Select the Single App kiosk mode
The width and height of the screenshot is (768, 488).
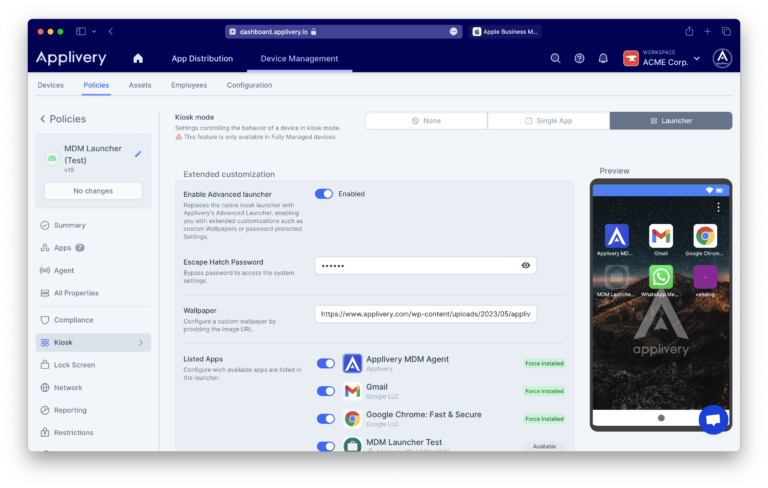(x=548, y=121)
